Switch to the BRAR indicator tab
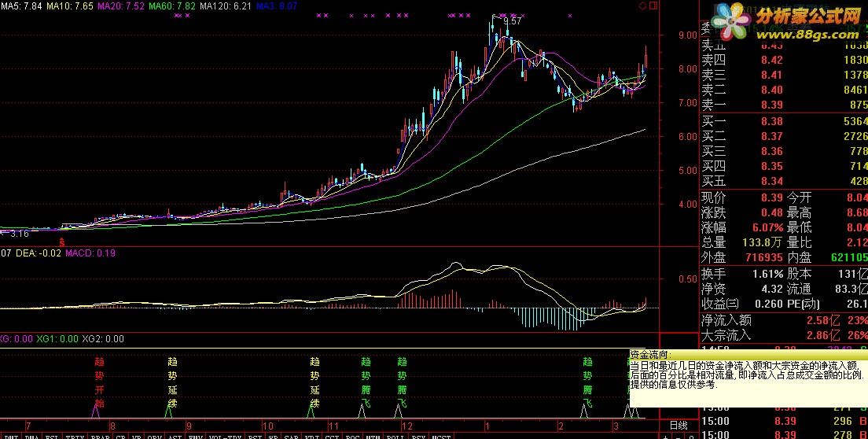 [99, 436]
